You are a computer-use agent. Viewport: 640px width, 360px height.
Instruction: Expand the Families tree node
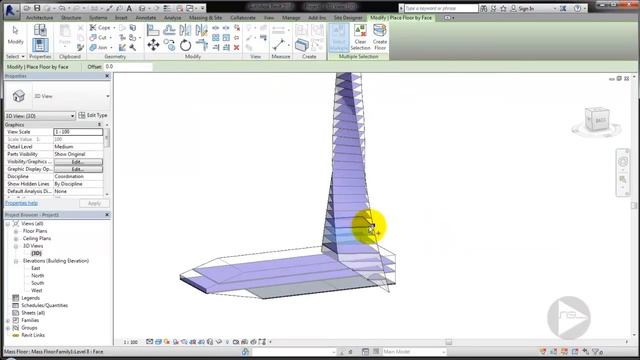click(x=8, y=320)
